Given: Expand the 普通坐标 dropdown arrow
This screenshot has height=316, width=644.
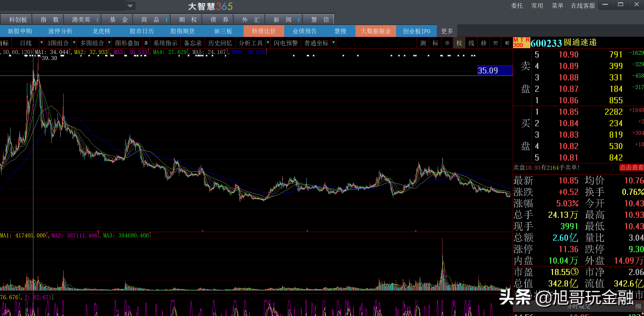Looking at the screenshot, I should 334,43.
